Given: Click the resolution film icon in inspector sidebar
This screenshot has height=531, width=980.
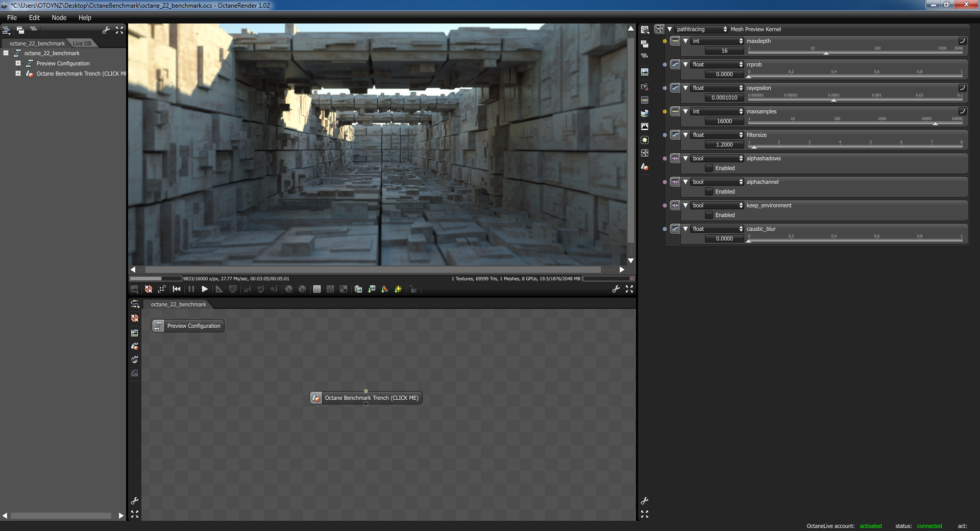Looking at the screenshot, I should coord(645,100).
